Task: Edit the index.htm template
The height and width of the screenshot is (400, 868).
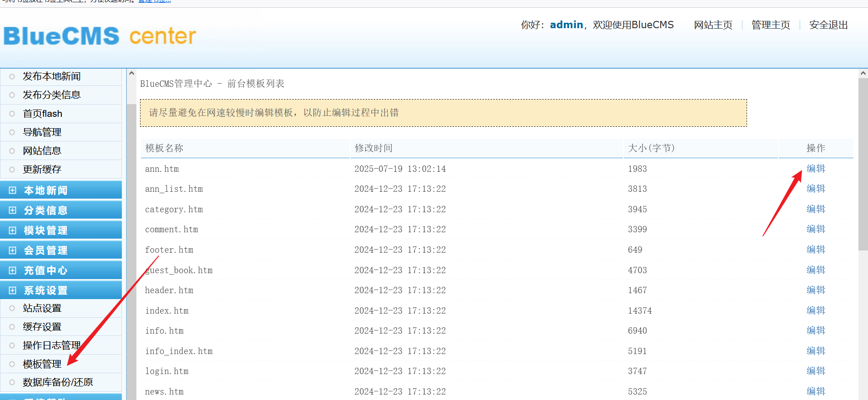Action: click(816, 310)
